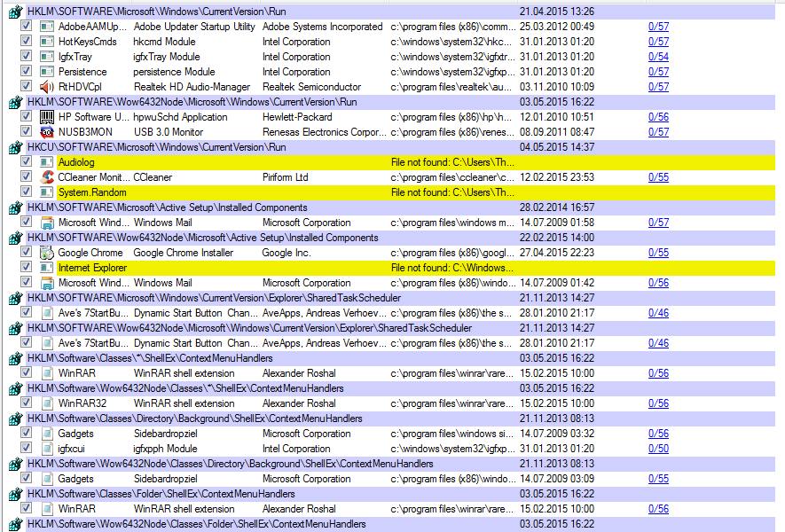
Task: Click the Google Chrome installer icon
Action: 47,253
